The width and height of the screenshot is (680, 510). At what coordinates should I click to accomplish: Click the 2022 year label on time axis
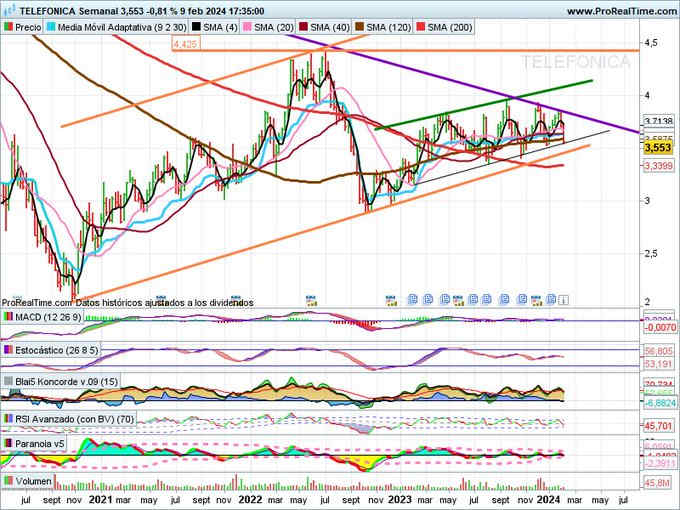250,500
